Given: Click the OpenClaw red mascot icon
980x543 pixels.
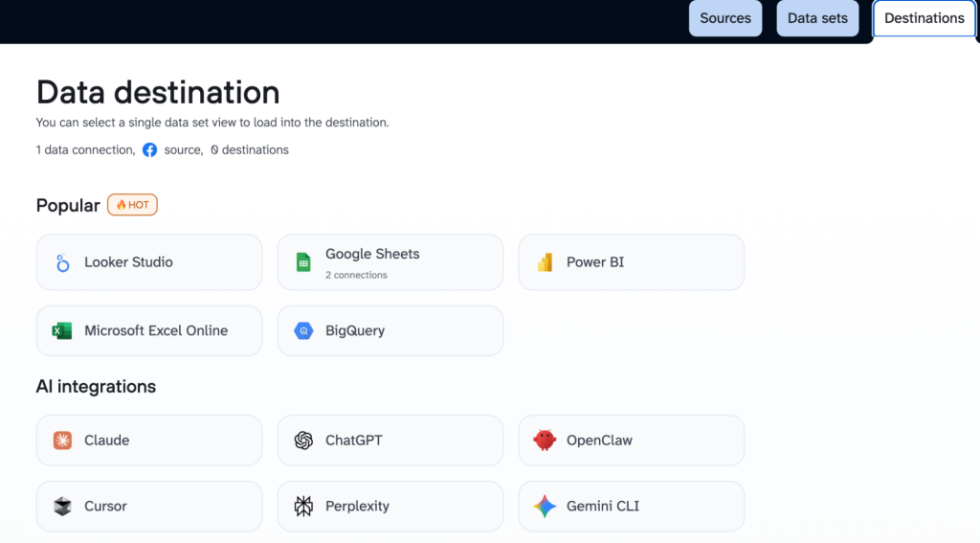Looking at the screenshot, I should [545, 441].
